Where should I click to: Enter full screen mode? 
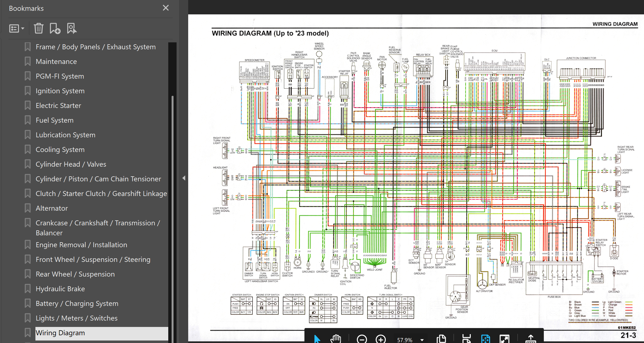505,339
